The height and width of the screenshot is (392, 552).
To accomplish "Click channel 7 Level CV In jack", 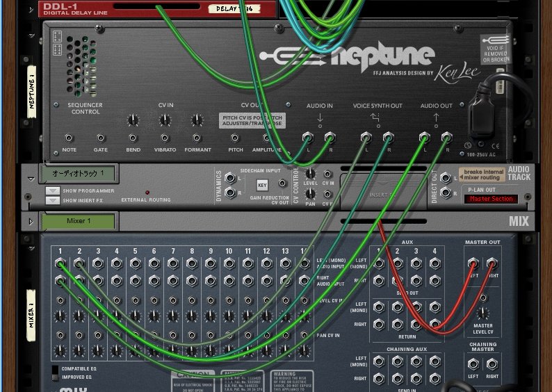I will 173,300.
